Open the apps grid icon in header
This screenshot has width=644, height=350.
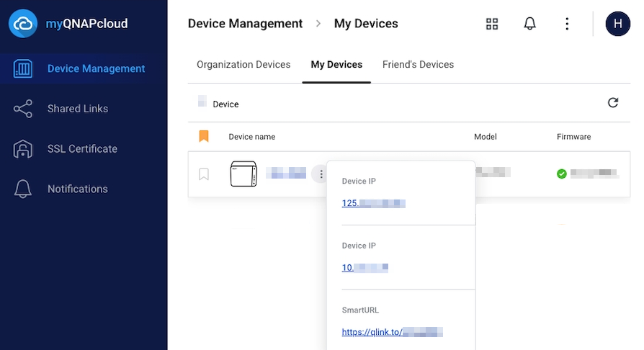(492, 24)
